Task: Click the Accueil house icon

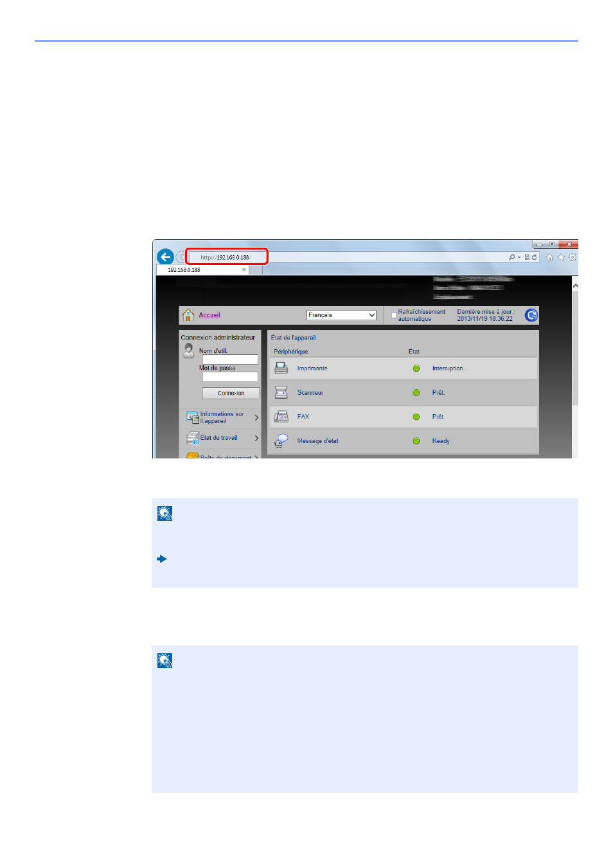Action: tap(188, 315)
